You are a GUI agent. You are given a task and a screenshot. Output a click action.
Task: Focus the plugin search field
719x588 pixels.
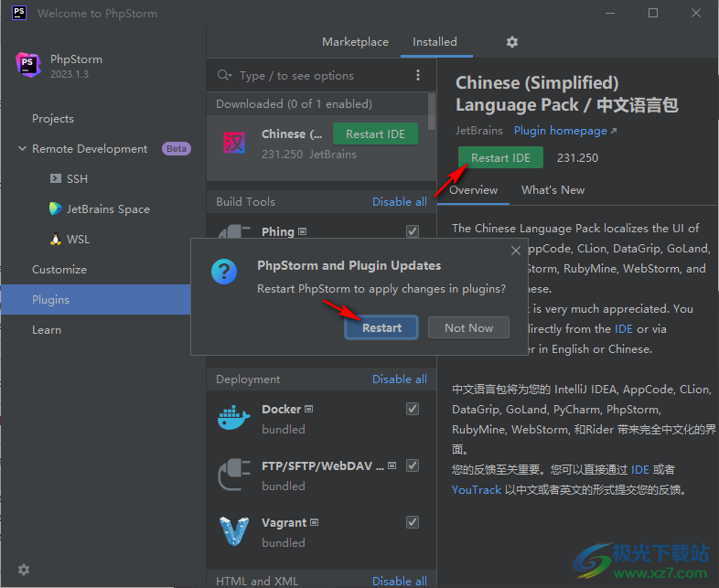pos(321,75)
